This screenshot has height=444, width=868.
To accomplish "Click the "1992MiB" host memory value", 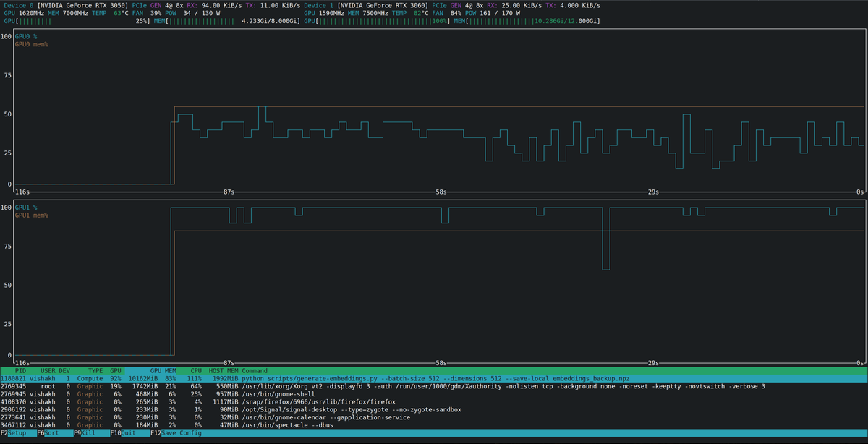I will pyautogui.click(x=224, y=378).
